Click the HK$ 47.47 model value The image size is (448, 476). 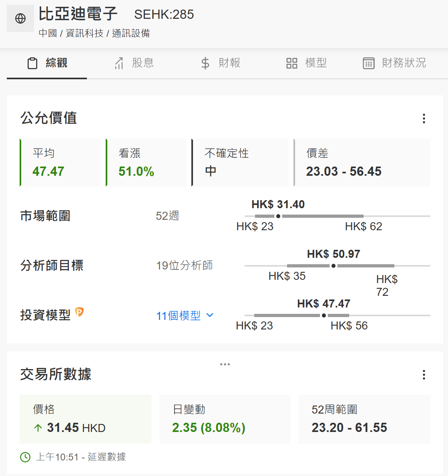click(x=323, y=303)
